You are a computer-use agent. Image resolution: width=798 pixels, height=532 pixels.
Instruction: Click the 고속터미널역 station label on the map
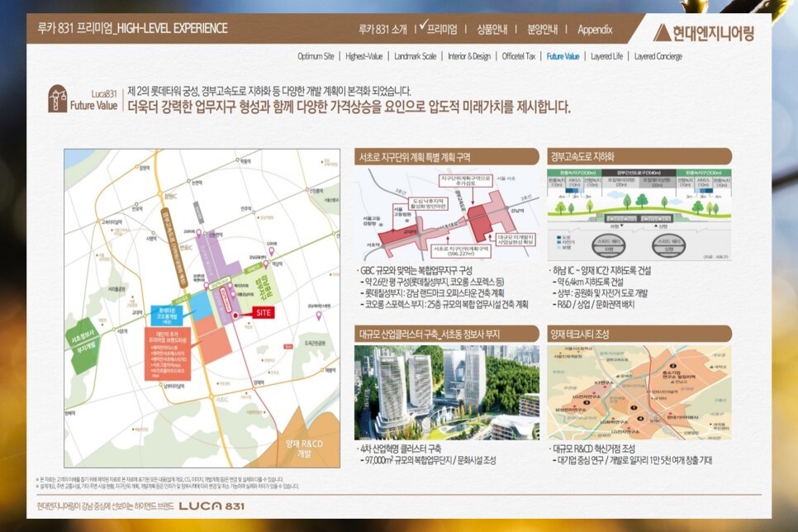click(112, 221)
